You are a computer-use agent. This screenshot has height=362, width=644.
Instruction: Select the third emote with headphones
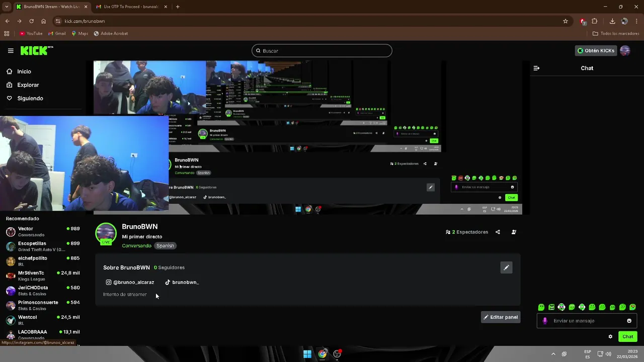pyautogui.click(x=561, y=307)
